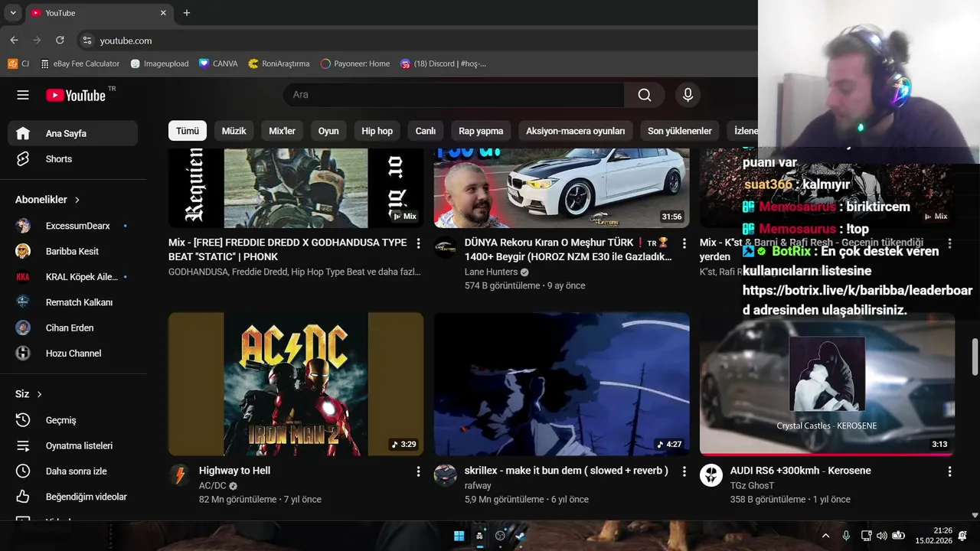View site information icon in address bar

[87, 41]
